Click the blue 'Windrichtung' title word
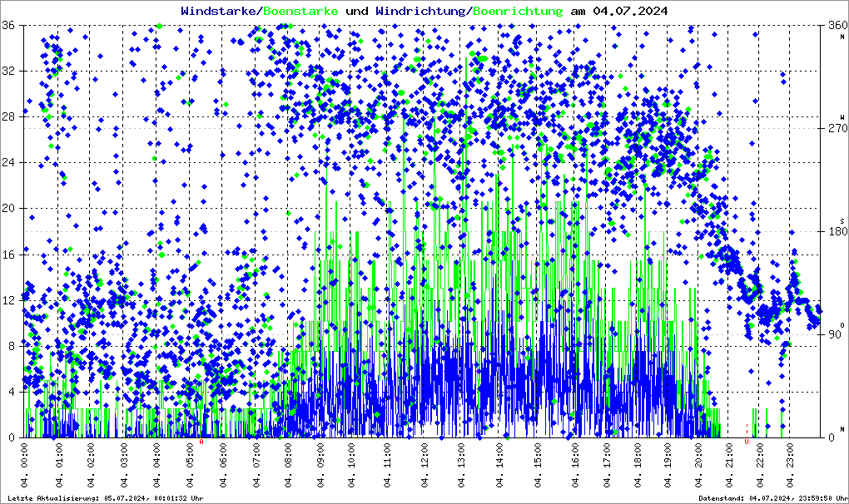 422,11
